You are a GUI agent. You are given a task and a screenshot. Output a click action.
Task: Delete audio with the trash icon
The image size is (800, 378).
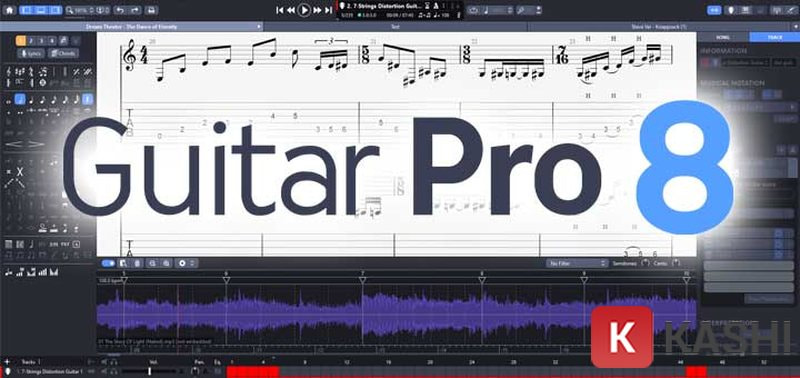coord(137,263)
